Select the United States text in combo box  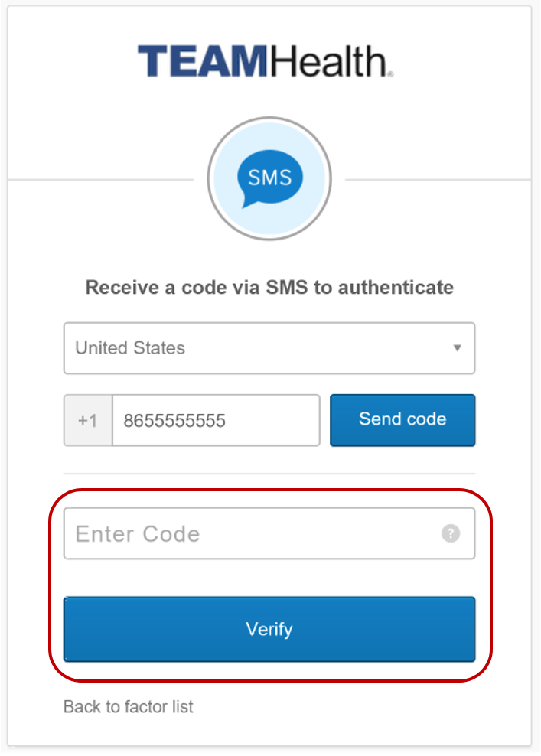130,347
